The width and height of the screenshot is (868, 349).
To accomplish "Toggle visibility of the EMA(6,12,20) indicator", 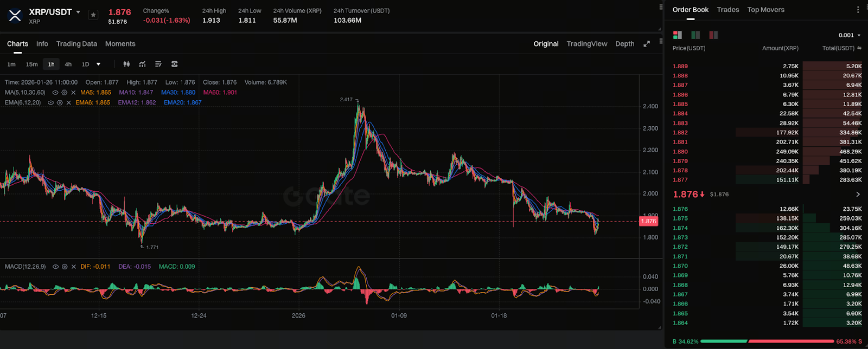I will coord(50,102).
